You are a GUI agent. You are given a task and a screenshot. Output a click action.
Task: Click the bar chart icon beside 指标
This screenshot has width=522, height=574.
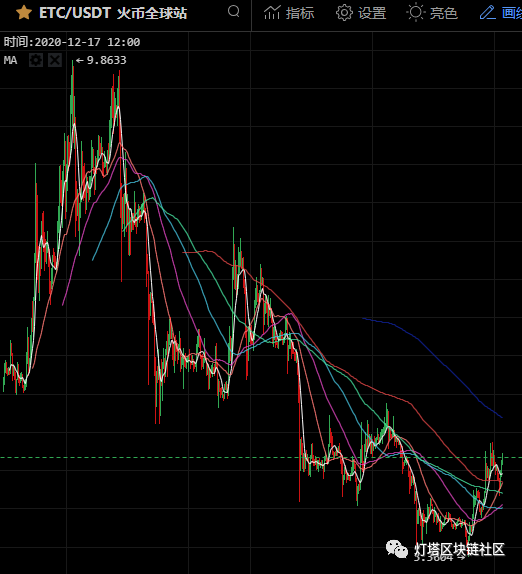pos(272,12)
